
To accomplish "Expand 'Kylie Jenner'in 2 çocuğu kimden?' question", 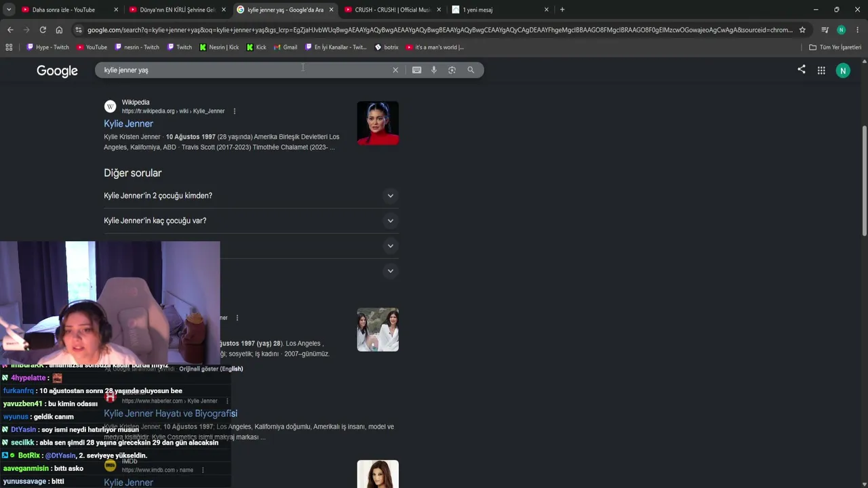I will pyautogui.click(x=251, y=196).
